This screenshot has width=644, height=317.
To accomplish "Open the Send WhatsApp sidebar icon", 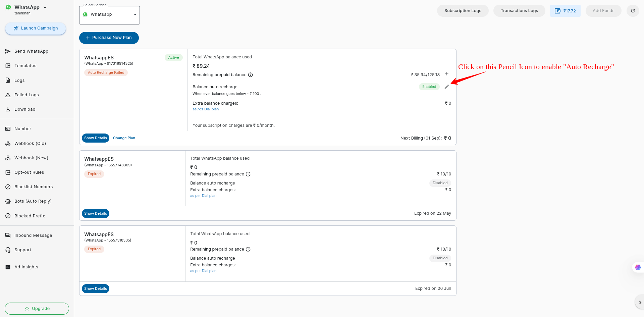I will click(x=8, y=51).
